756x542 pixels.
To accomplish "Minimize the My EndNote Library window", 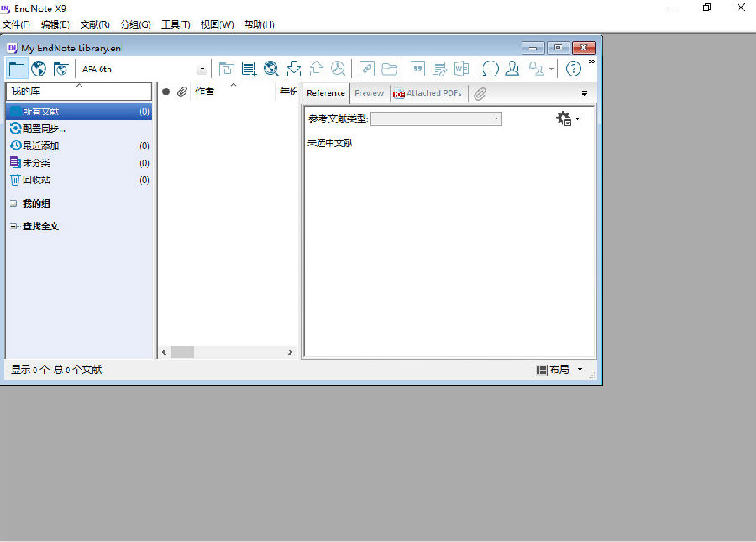I will point(533,48).
